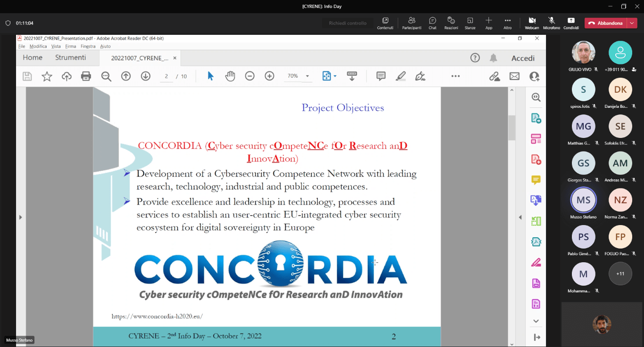
Task: Show the Partecipanti list
Action: point(412,23)
